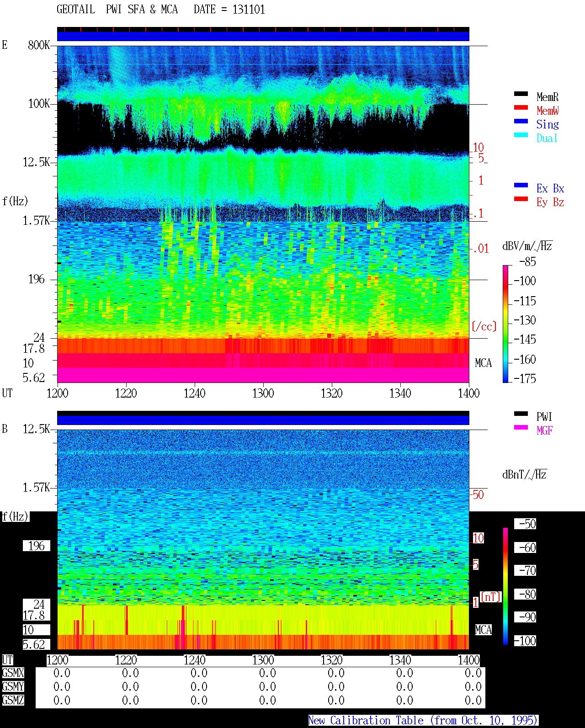Click the MCA label beside E panel
The image size is (585, 728).
tap(483, 363)
